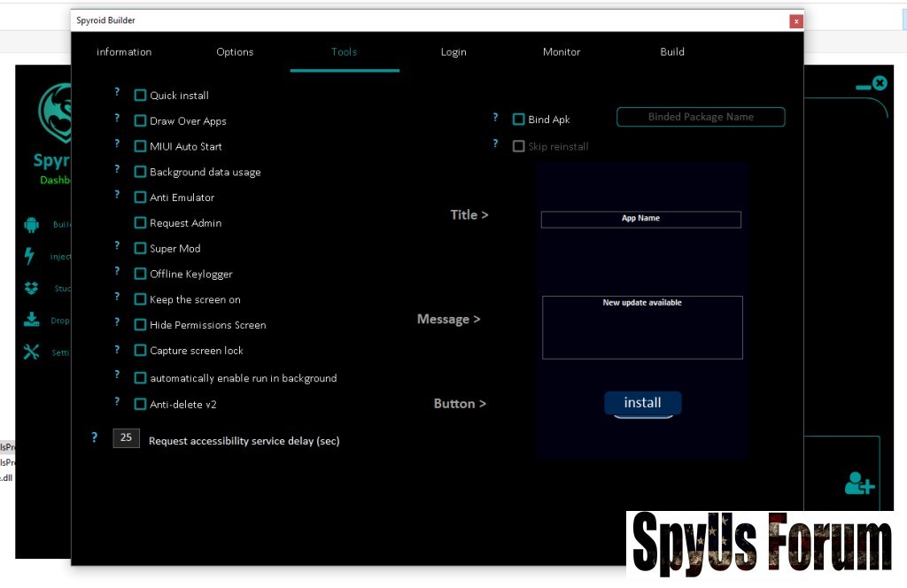This screenshot has height=588, width=907.
Task: Switch to the Options tab
Action: 235,52
